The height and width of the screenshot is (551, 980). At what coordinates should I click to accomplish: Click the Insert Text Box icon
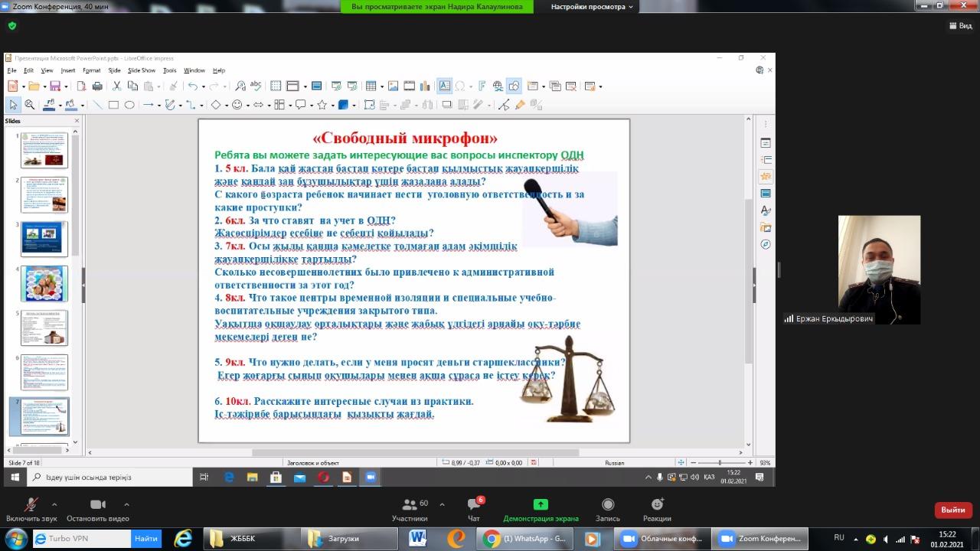[444, 86]
